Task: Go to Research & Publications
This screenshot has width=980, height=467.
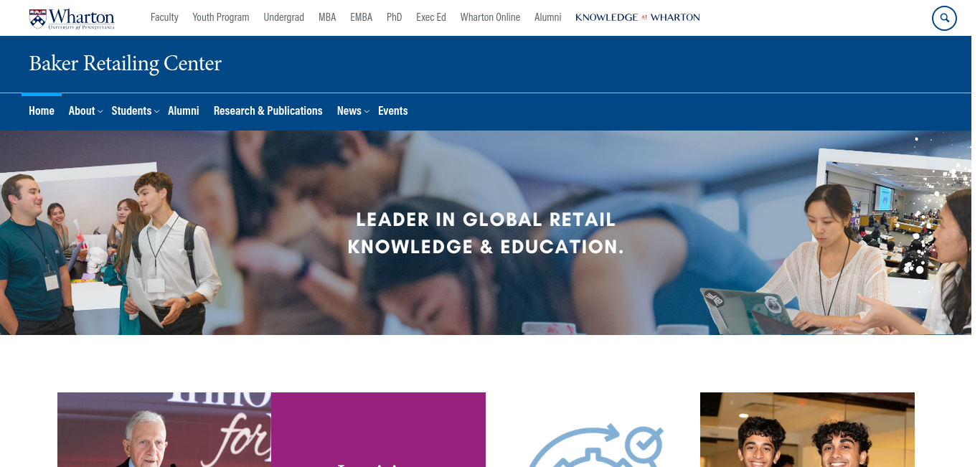Action: coord(268,110)
